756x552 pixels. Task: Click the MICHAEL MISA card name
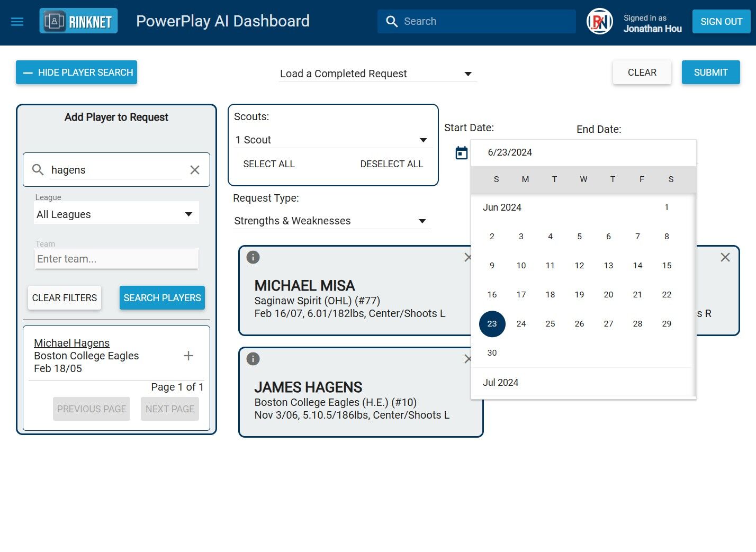(304, 286)
